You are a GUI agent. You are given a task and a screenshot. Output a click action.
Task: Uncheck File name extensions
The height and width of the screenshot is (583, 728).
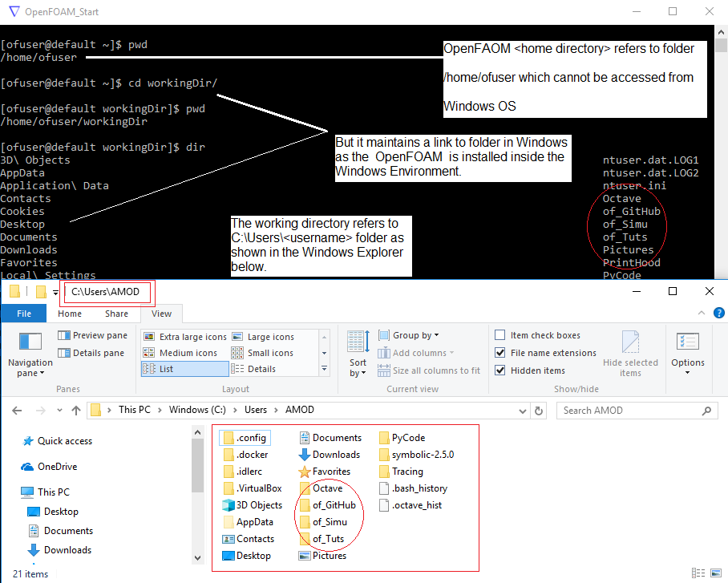click(500, 353)
